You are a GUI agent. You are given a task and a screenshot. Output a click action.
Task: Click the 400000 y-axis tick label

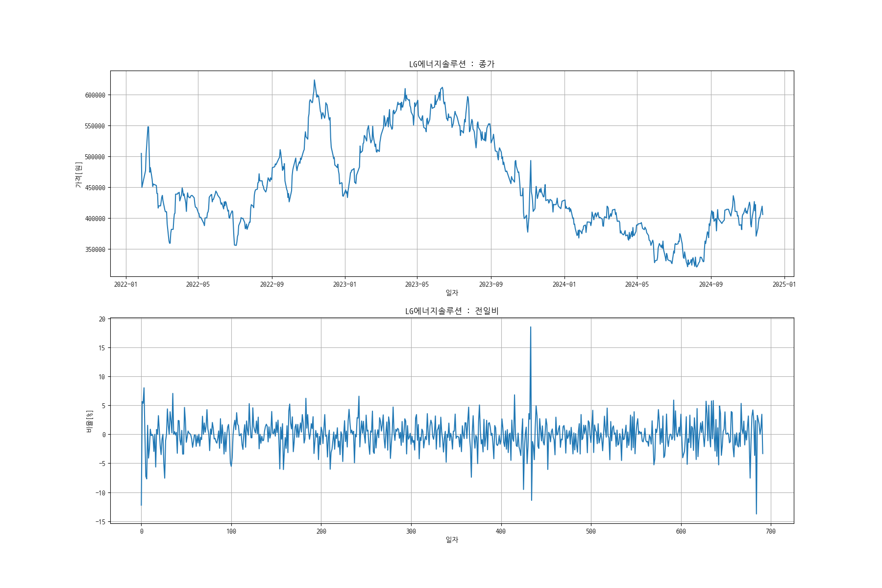click(95, 219)
